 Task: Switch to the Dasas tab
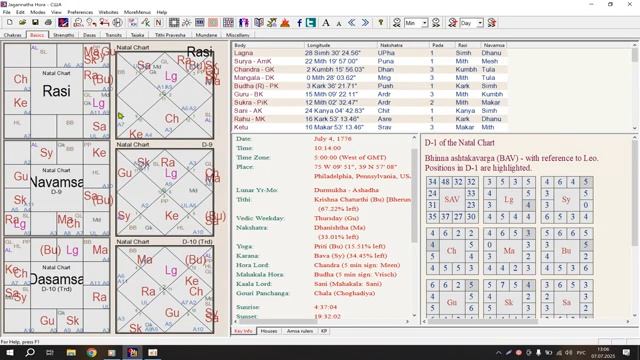point(89,35)
